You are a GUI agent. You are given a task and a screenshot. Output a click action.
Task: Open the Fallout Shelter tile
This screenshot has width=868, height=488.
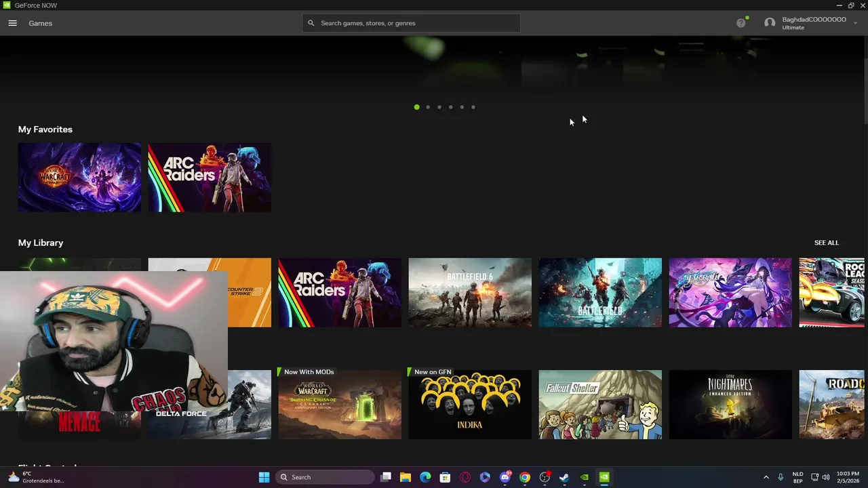pyautogui.click(x=600, y=405)
